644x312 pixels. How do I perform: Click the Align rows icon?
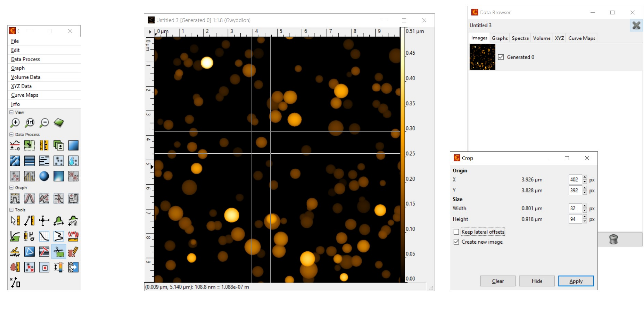point(30,161)
